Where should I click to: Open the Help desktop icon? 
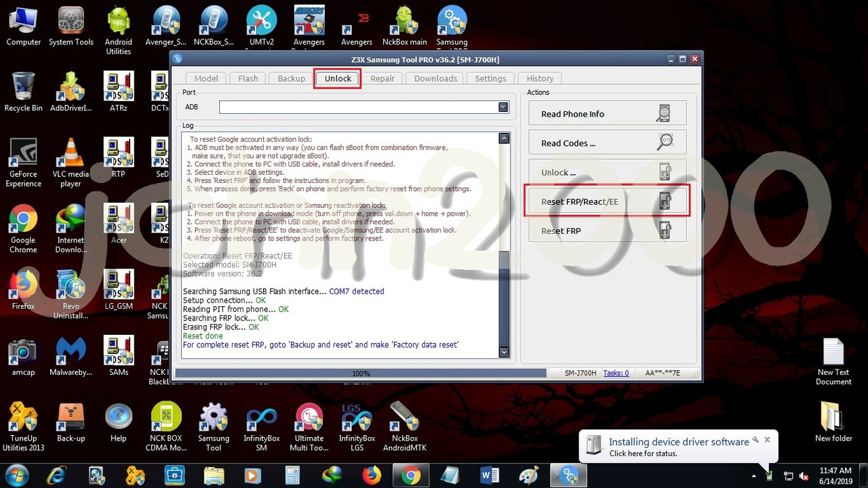(119, 423)
